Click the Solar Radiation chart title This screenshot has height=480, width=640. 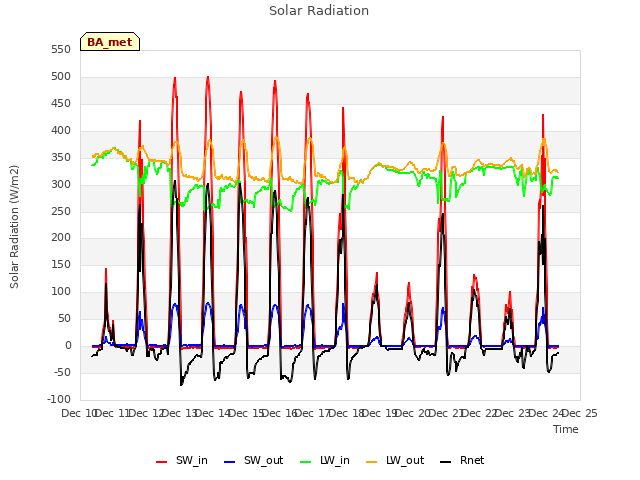click(319, 11)
